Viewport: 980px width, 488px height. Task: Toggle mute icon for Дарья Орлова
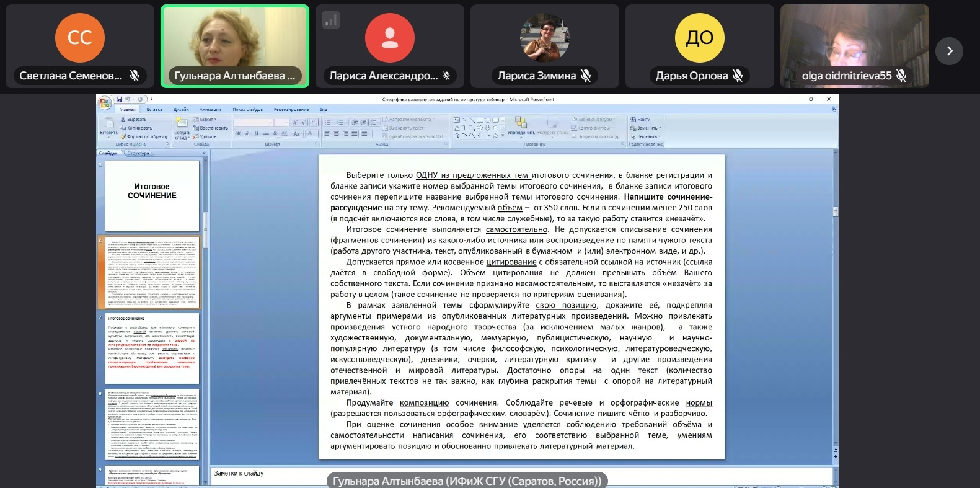click(738, 76)
